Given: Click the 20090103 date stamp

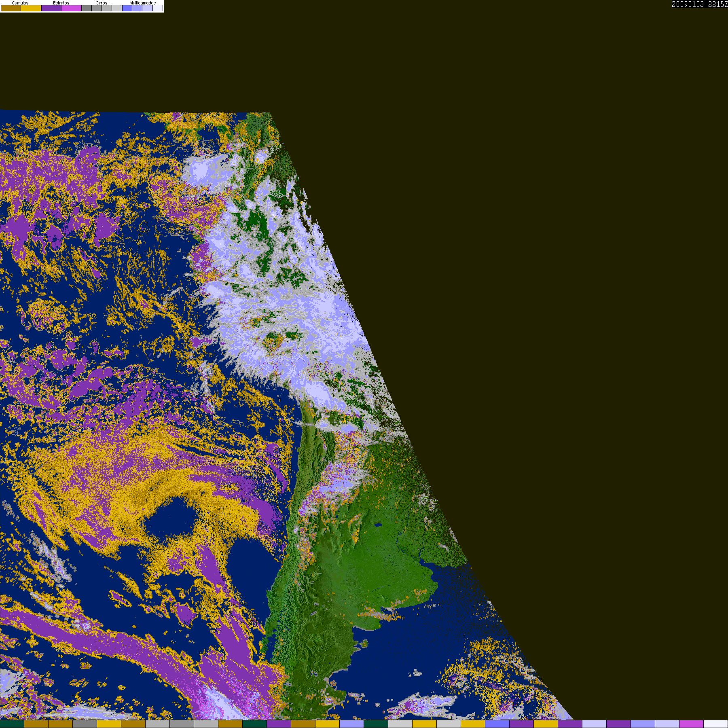Looking at the screenshot, I should click(688, 4).
